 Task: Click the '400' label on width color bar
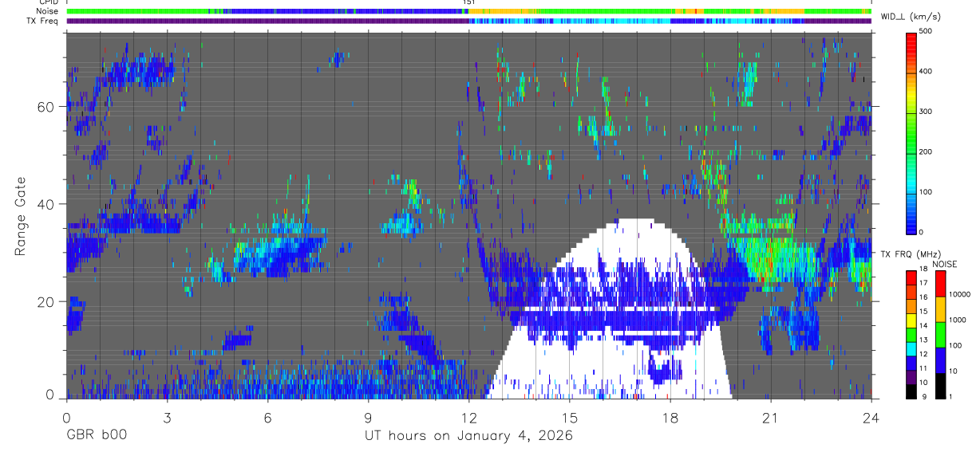point(925,72)
